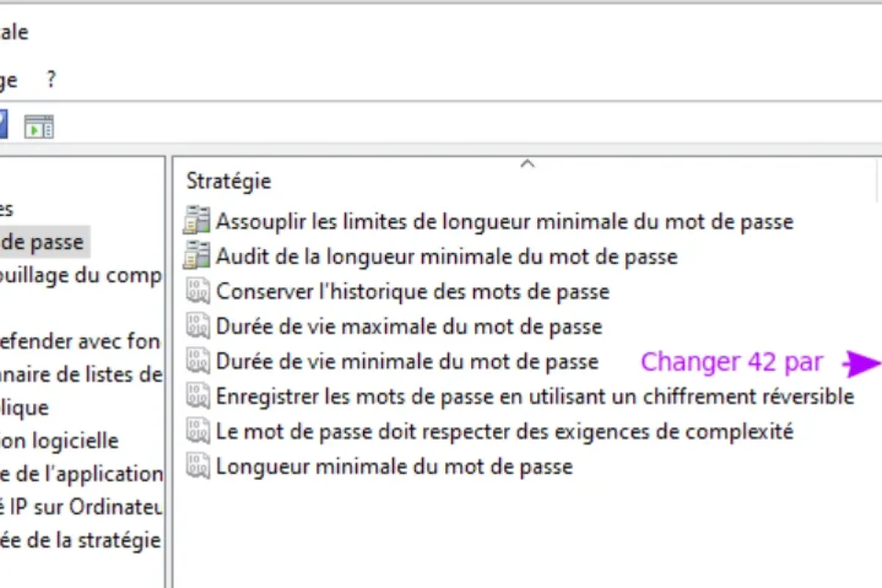Click icon beside Conserver l'historique des mots de passe
Viewport: 882px width, 588px height.
tap(197, 291)
